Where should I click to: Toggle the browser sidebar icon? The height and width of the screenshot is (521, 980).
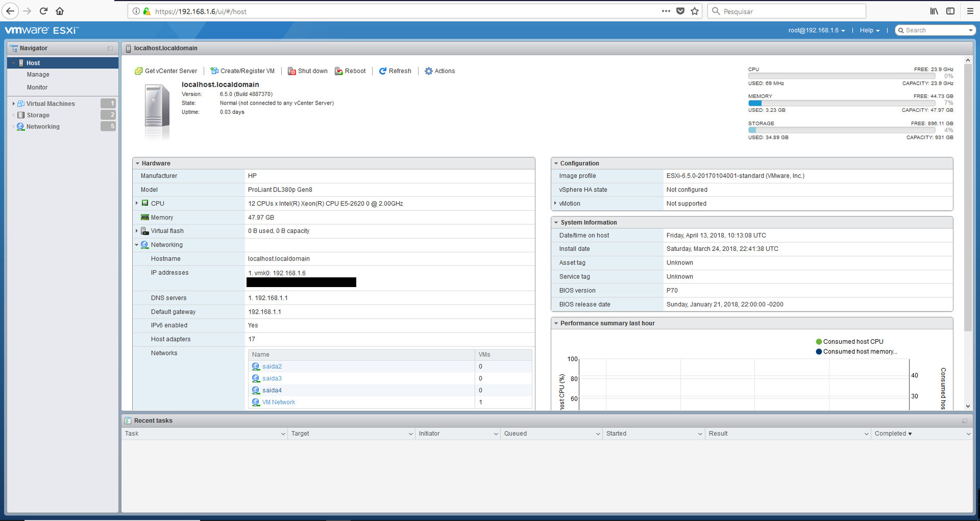click(950, 11)
